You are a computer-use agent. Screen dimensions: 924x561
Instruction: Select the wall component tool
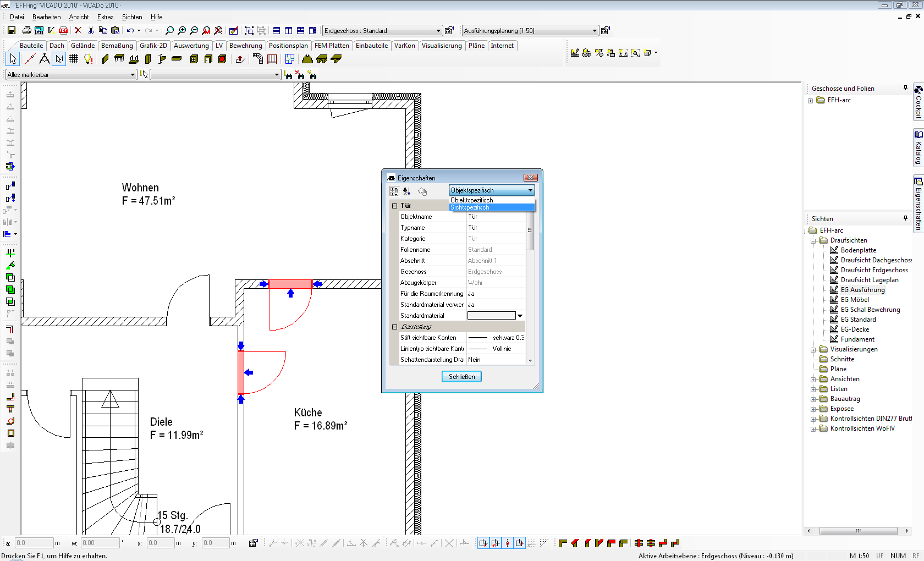pos(105,59)
